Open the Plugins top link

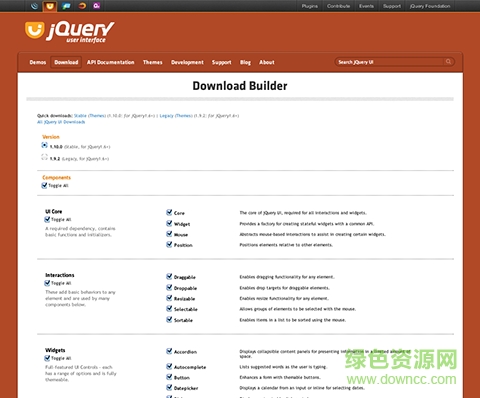tap(310, 6)
